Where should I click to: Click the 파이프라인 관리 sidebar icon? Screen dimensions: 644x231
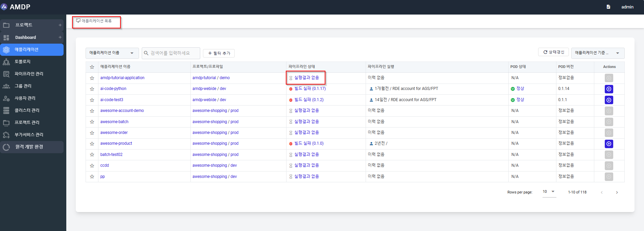(6, 74)
